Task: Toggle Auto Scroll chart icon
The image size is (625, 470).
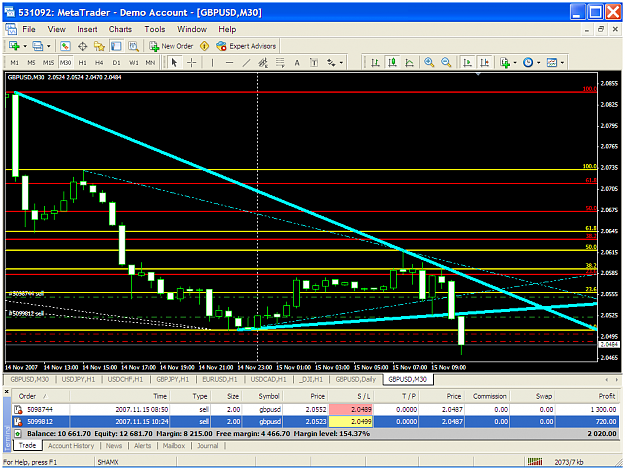Action: tap(467, 63)
